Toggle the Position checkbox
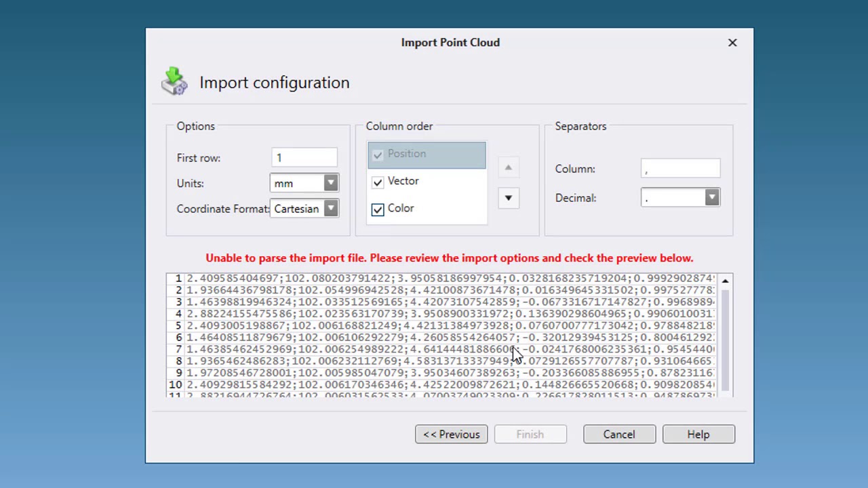The image size is (868, 488). click(378, 155)
